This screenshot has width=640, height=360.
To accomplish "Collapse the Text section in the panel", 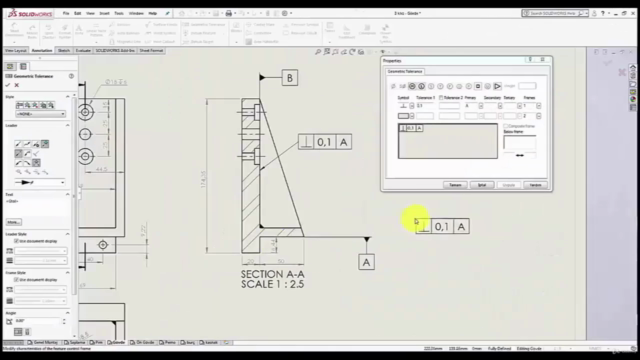I will (x=67, y=194).
